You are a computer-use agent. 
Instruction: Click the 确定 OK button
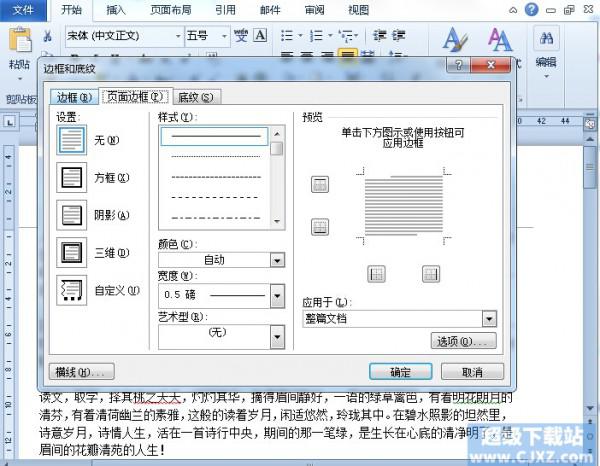pyautogui.click(x=401, y=371)
